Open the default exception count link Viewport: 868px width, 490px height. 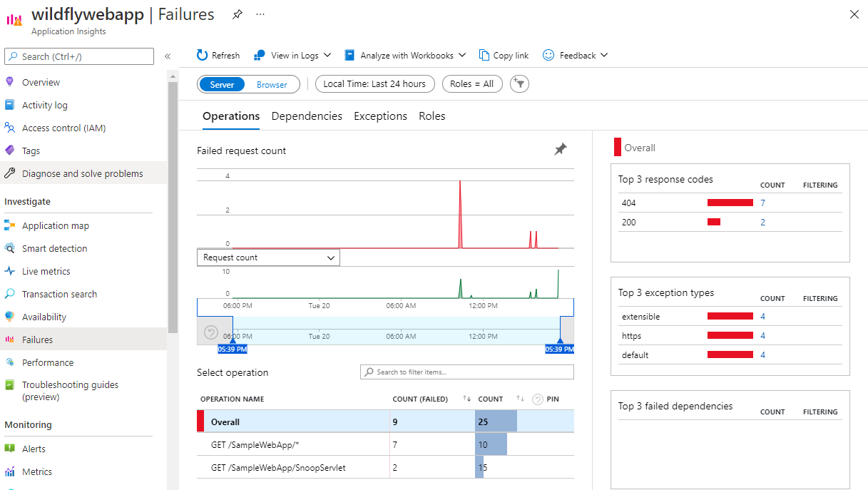[x=762, y=355]
